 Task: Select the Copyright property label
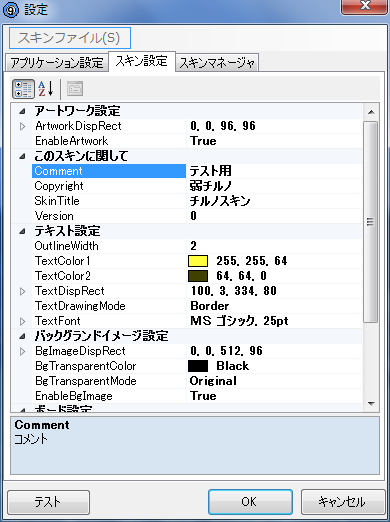click(59, 186)
